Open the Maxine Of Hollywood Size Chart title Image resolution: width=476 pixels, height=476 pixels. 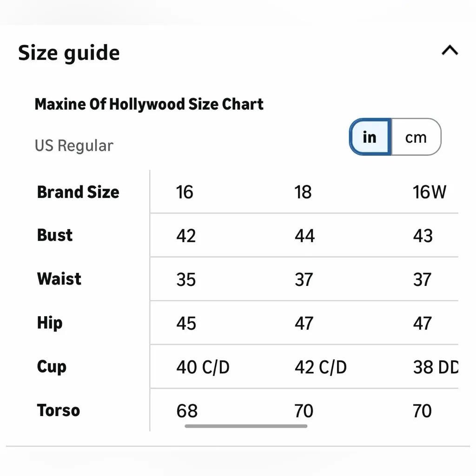(149, 104)
